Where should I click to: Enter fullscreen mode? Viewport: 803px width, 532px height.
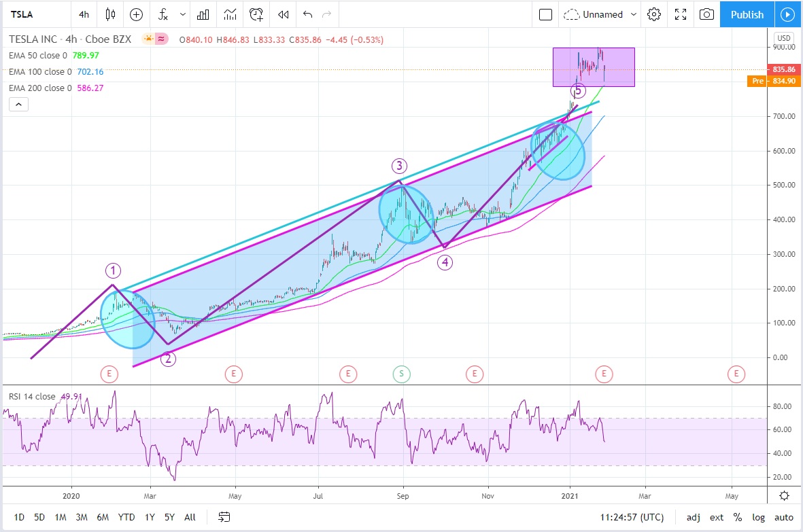(x=681, y=14)
